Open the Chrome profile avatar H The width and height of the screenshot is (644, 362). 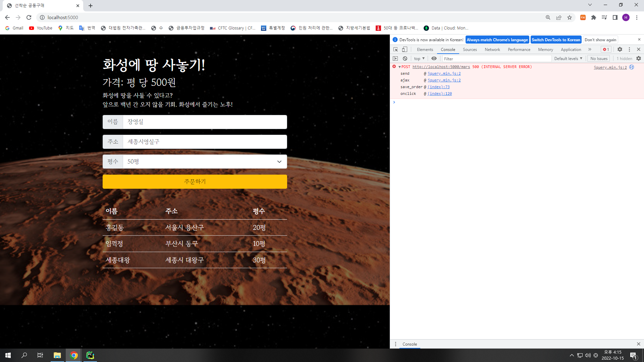[x=626, y=17]
